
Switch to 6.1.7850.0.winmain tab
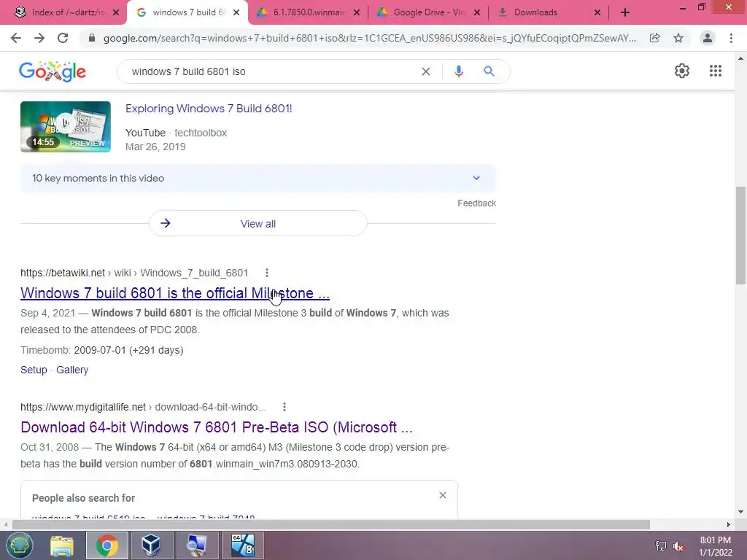point(307,12)
